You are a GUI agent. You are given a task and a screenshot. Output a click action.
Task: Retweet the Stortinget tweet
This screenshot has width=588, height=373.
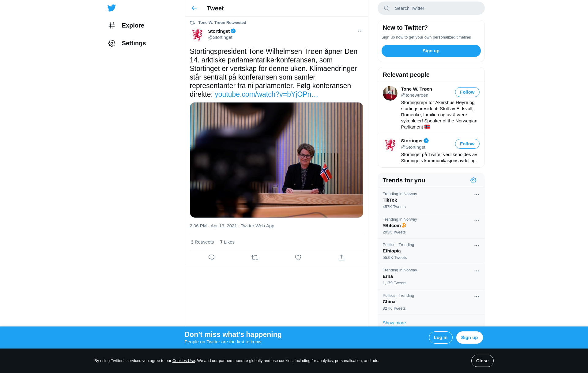pos(255,258)
